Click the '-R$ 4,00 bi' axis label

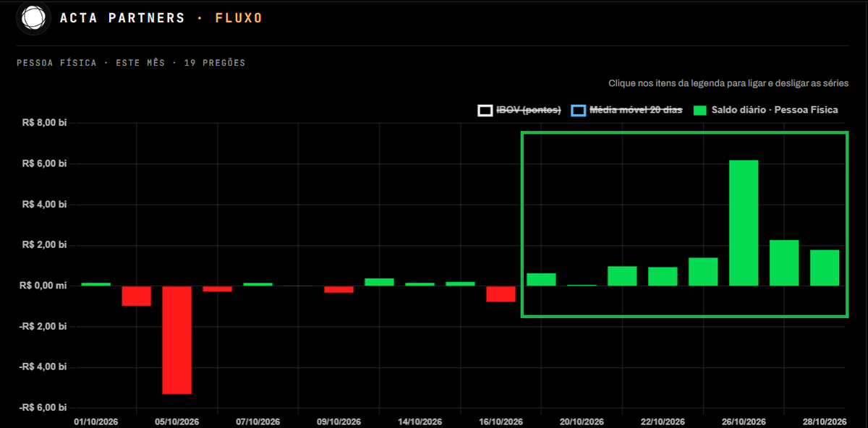pos(42,367)
